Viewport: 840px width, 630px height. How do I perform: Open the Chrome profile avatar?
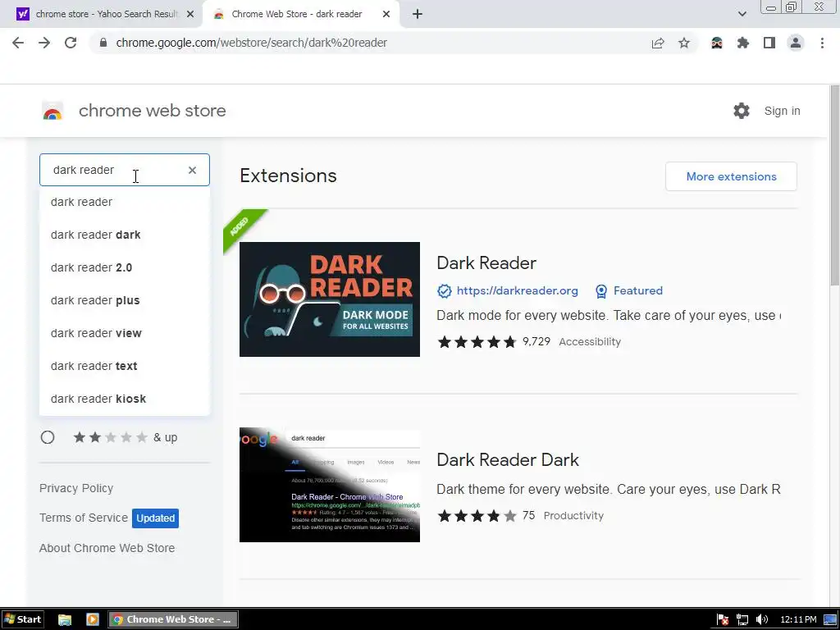pos(796,43)
